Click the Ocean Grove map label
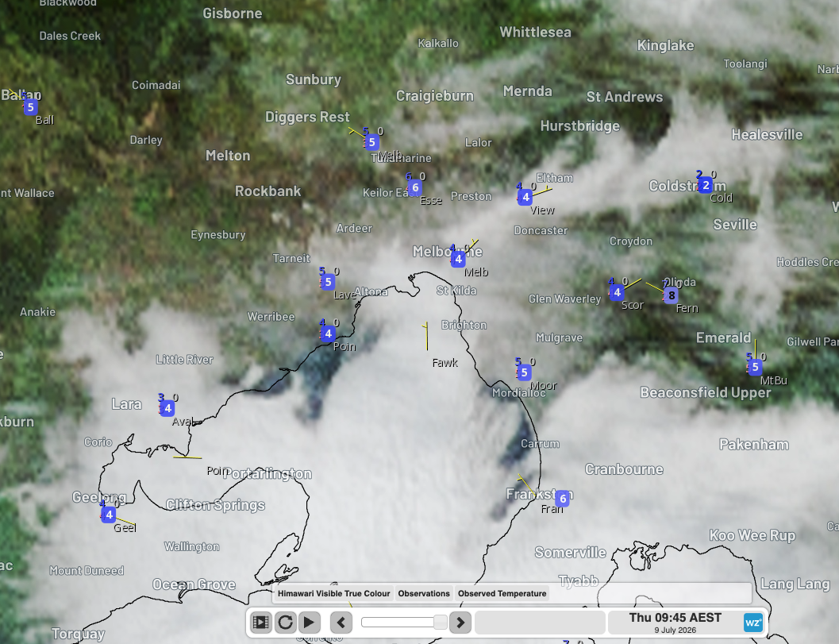 coord(194,584)
